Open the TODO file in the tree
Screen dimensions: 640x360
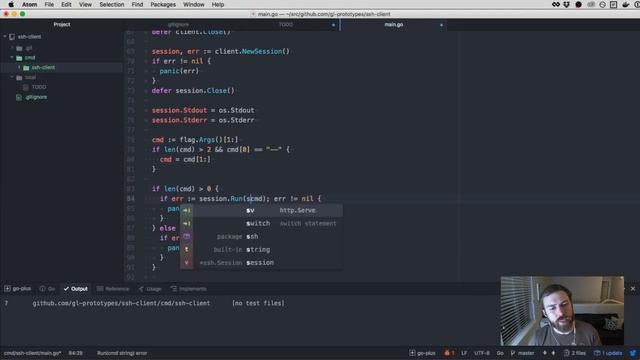point(39,87)
